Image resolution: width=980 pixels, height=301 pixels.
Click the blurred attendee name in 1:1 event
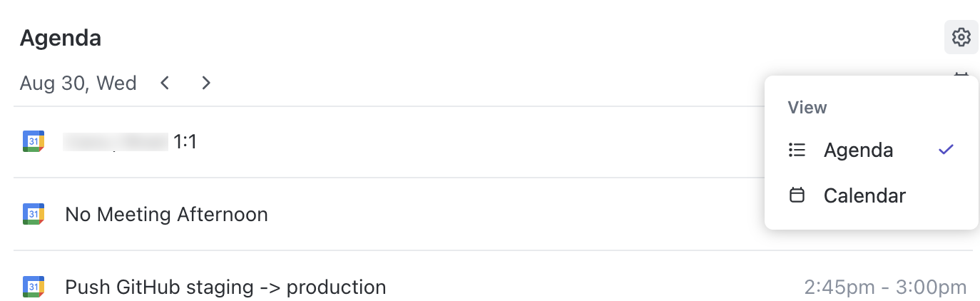tap(116, 142)
